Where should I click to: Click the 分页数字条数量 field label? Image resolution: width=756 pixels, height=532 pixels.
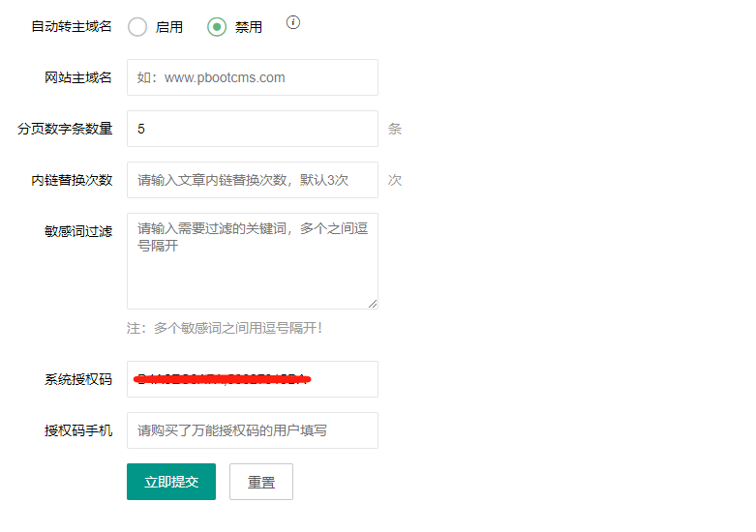pos(65,129)
